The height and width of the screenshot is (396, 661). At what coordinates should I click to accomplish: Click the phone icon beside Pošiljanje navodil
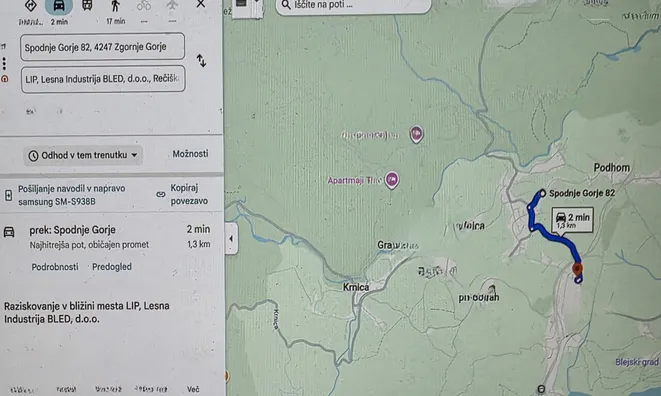[8, 195]
